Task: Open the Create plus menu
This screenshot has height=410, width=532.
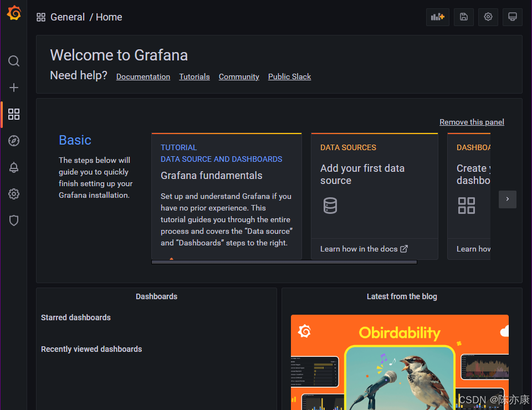Action: [x=14, y=88]
